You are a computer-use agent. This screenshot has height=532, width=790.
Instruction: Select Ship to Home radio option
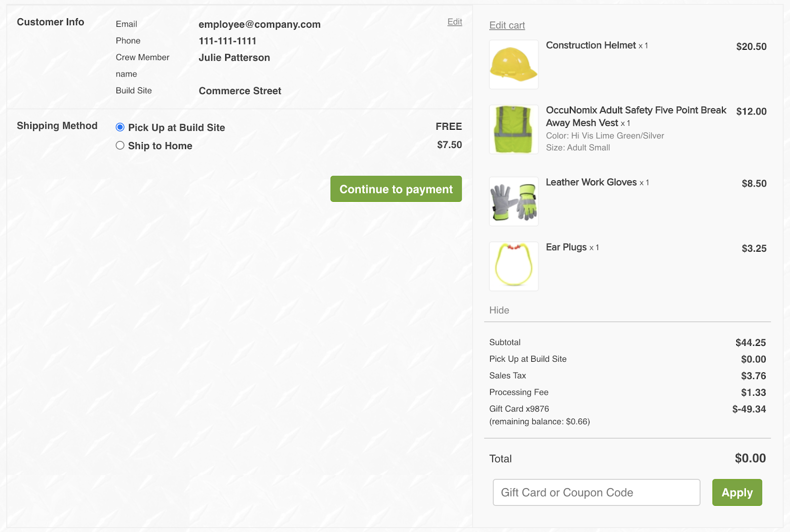coord(120,146)
